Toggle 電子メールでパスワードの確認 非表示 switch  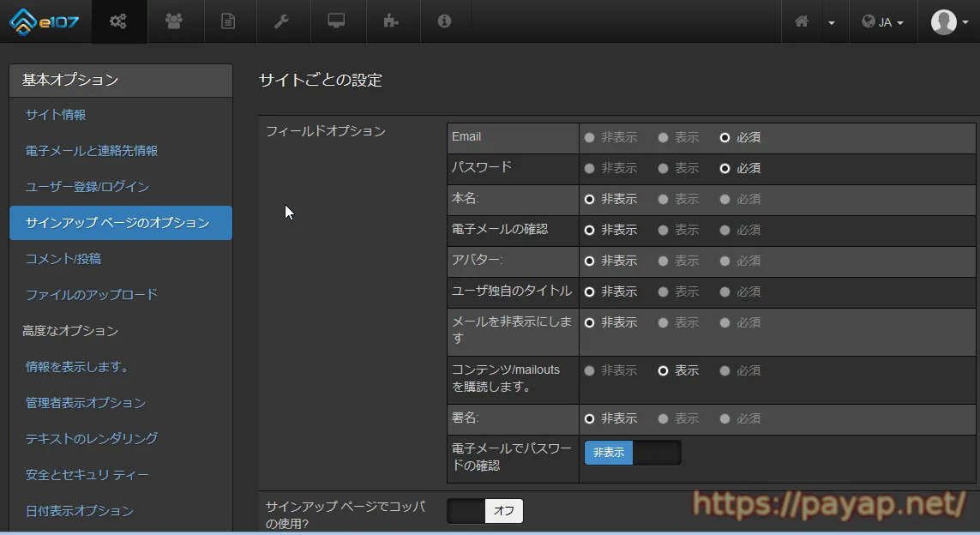coord(633,453)
